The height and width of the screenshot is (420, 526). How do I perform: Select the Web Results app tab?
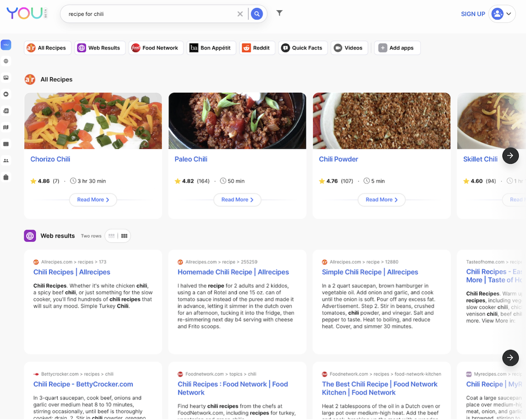click(99, 48)
